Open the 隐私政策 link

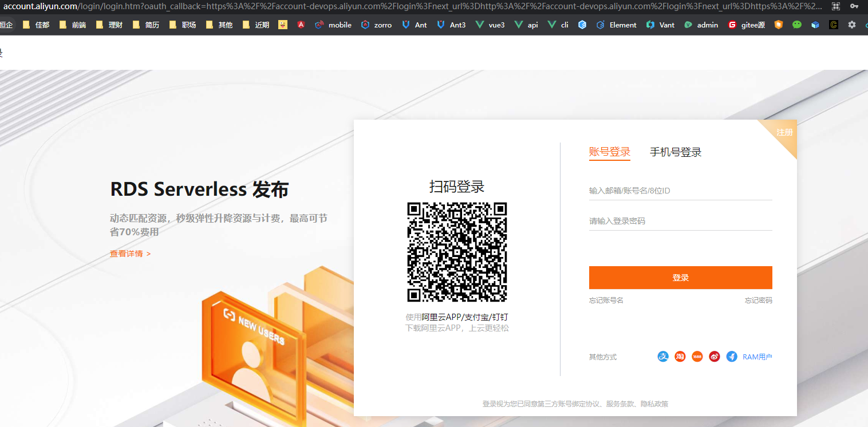[654, 404]
